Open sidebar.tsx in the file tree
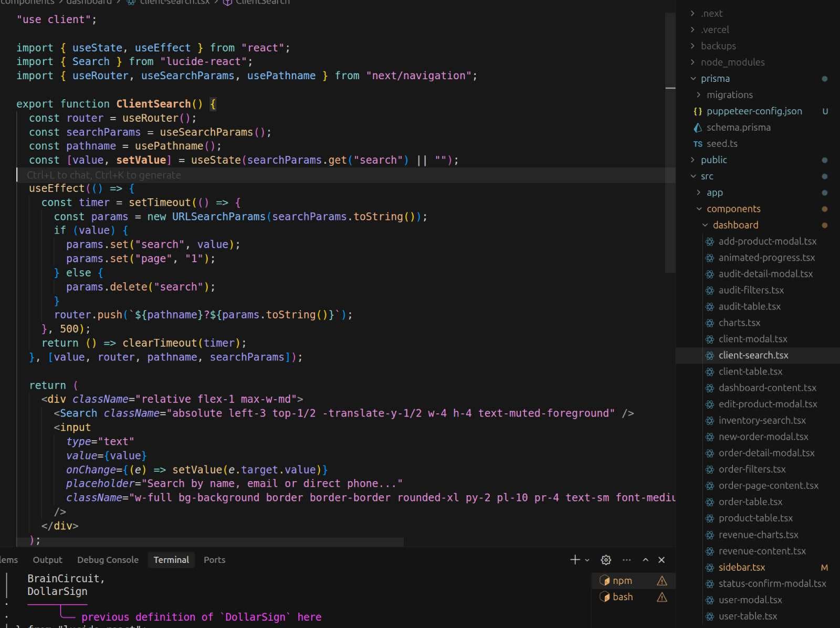Viewport: 840px width, 628px height. point(741,567)
